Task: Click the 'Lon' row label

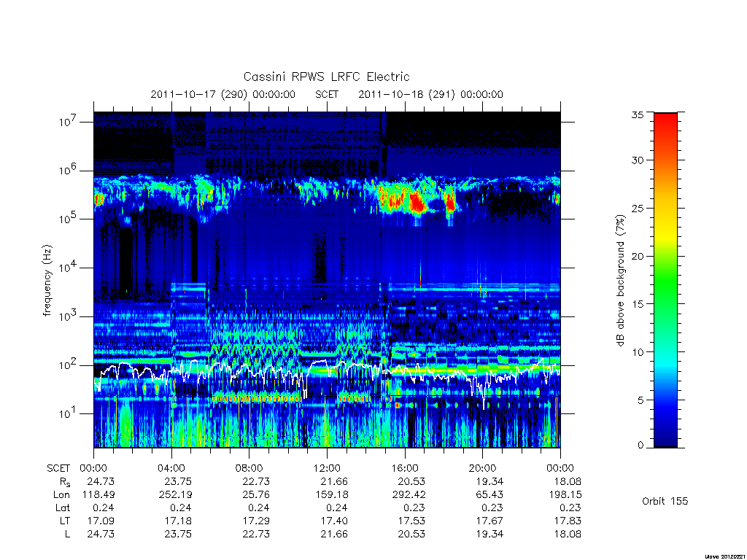Action: [62, 495]
